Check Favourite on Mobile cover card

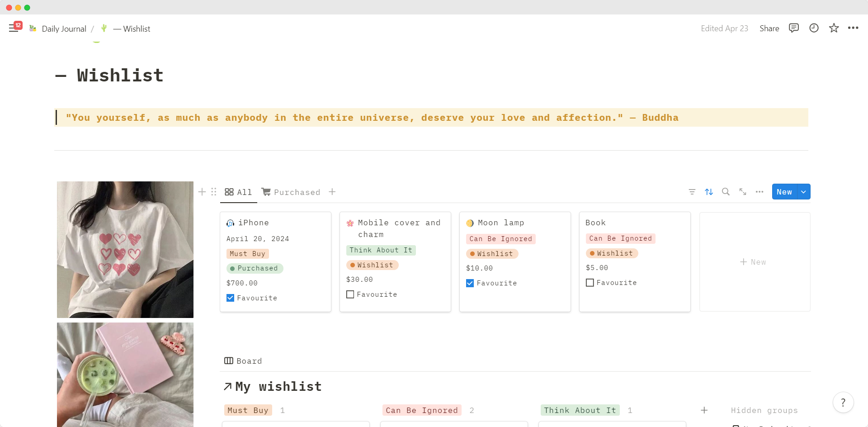[x=350, y=294]
